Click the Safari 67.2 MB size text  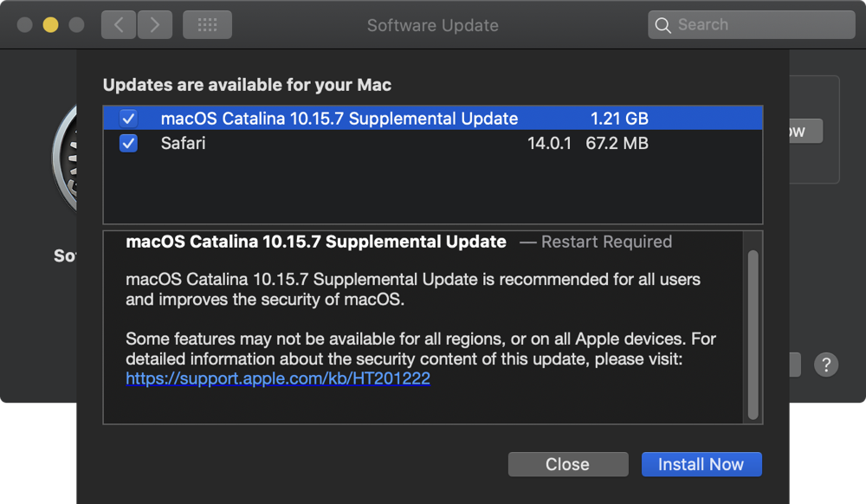617,143
